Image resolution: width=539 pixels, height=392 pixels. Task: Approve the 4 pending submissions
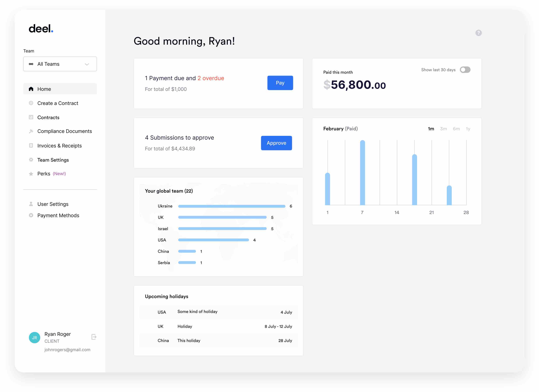(x=276, y=143)
